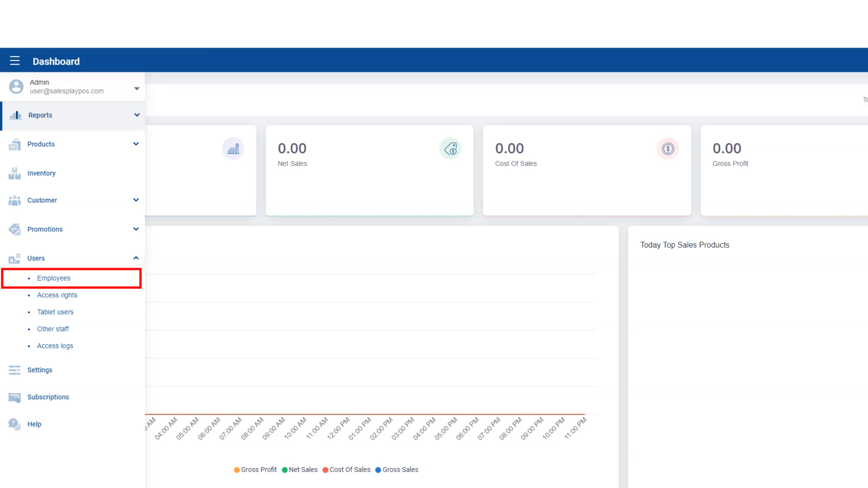Expand the Products menu chevron
868x488 pixels.
(136, 144)
